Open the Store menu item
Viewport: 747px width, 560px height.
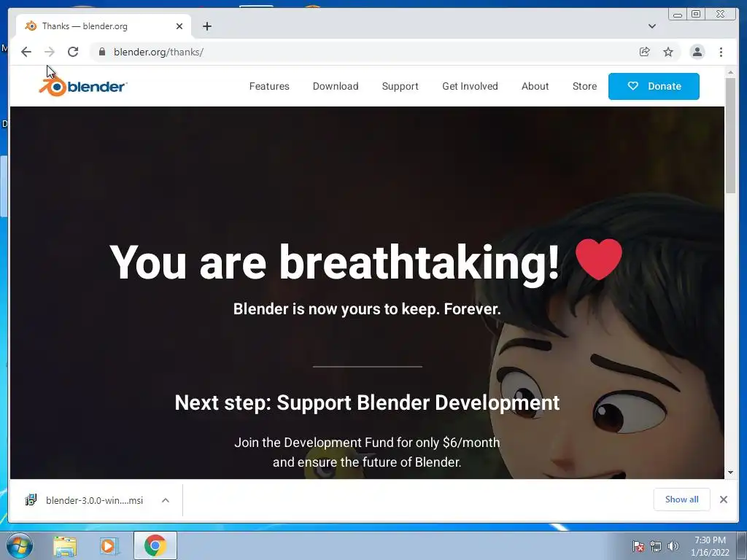(584, 86)
